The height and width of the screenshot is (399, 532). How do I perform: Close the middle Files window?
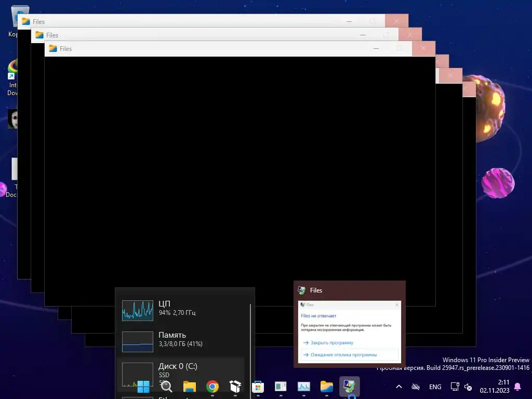click(x=410, y=35)
